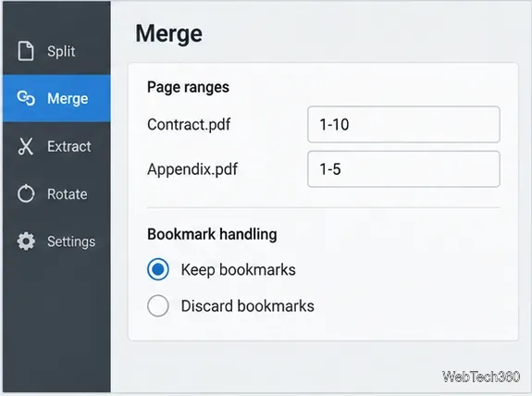Click the Split page icon in sidebar
The image size is (532, 396).
click(26, 51)
